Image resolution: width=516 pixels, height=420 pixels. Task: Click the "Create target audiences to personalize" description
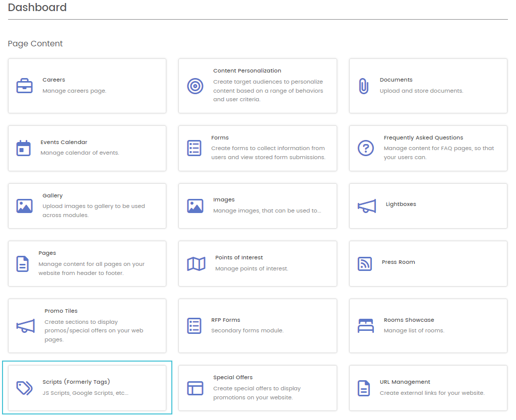point(268,91)
